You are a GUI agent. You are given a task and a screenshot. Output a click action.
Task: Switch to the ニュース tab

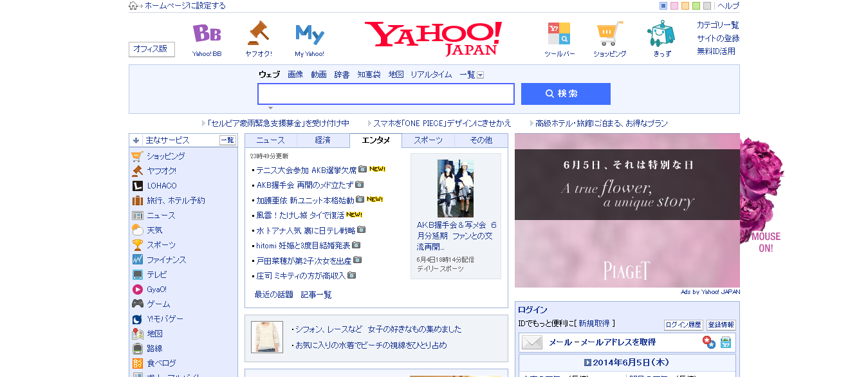coord(270,140)
